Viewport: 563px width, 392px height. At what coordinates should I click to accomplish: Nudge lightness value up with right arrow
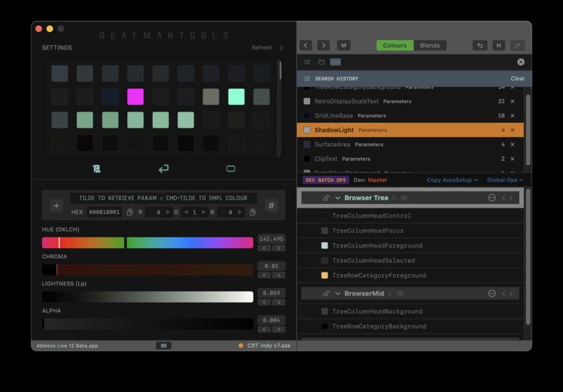point(279,303)
